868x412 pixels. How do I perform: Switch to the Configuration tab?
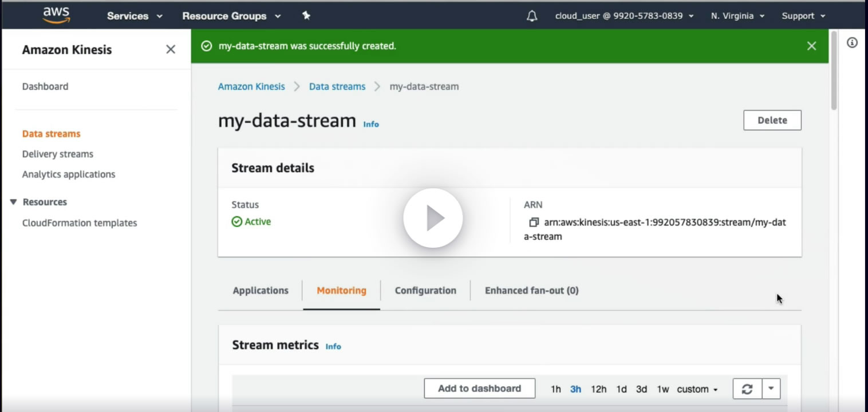(425, 291)
